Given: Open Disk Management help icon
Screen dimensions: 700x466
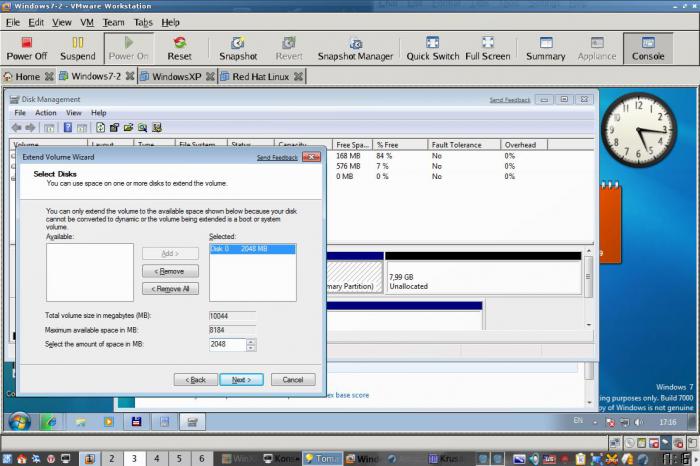Looking at the screenshot, I should coord(67,128).
